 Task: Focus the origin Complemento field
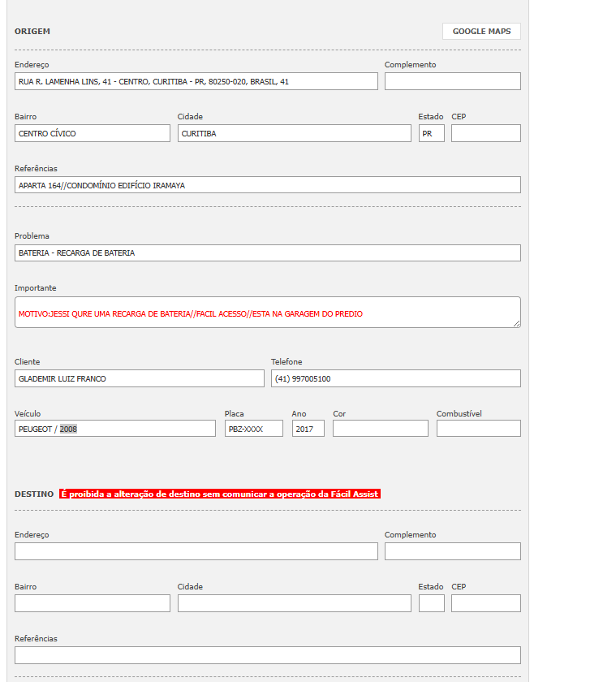click(453, 81)
